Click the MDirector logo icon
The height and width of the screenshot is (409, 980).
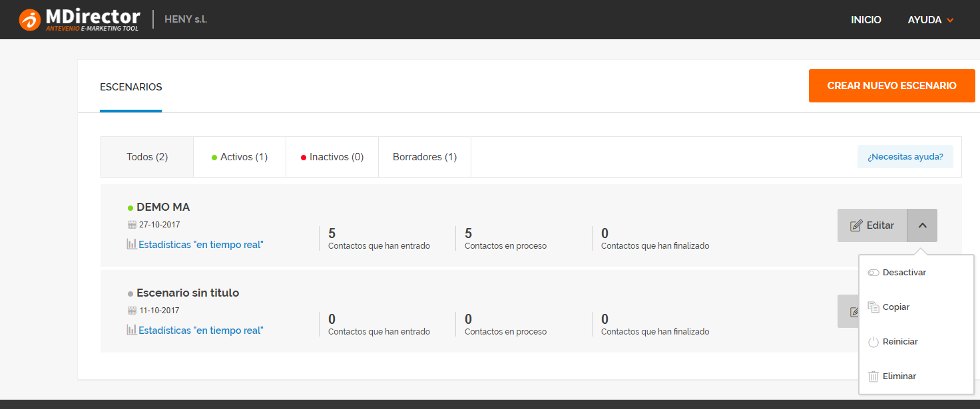point(30,19)
